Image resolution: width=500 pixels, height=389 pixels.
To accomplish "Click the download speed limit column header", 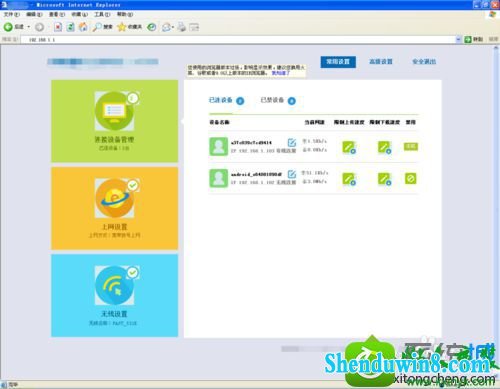I will coord(384,122).
